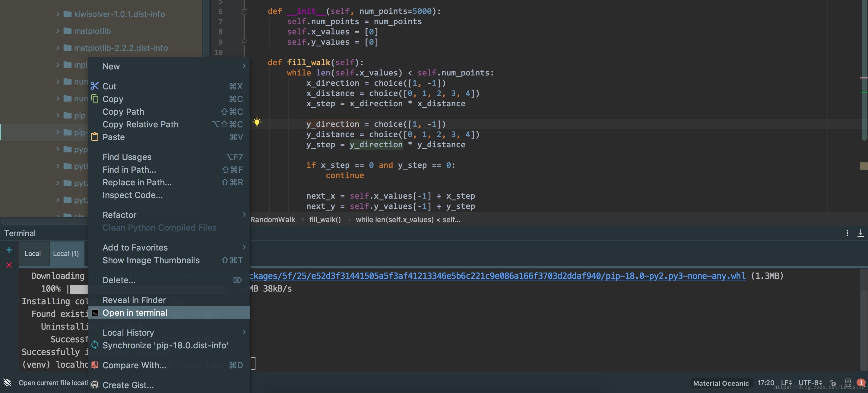Click the UTF-8 encoding status bar indicator
The width and height of the screenshot is (868, 393).
click(810, 383)
